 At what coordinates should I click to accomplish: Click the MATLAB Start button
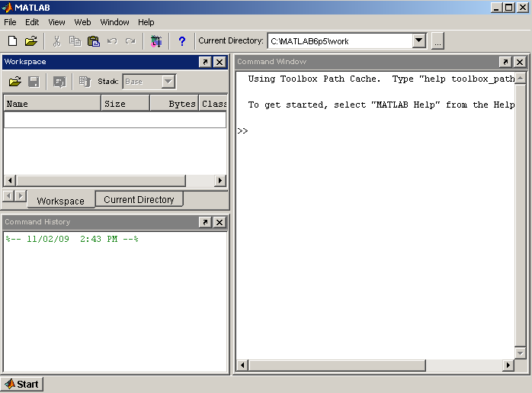tap(22, 384)
